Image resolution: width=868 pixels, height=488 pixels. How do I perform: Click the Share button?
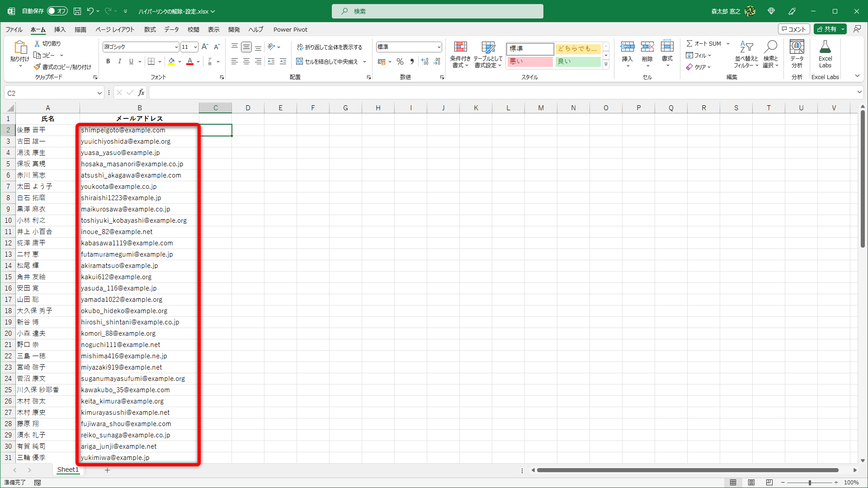(826, 29)
